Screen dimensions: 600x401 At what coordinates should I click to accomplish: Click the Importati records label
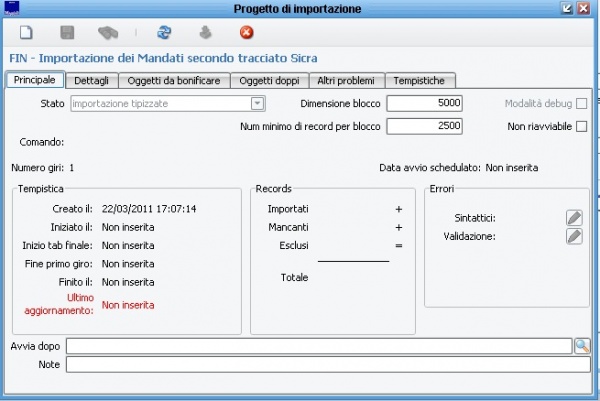click(288, 209)
